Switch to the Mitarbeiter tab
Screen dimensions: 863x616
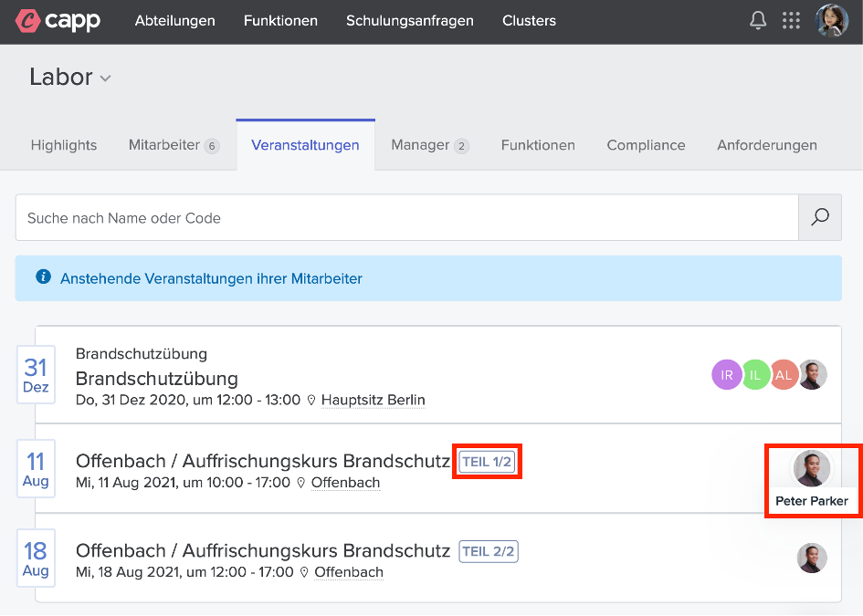(174, 145)
